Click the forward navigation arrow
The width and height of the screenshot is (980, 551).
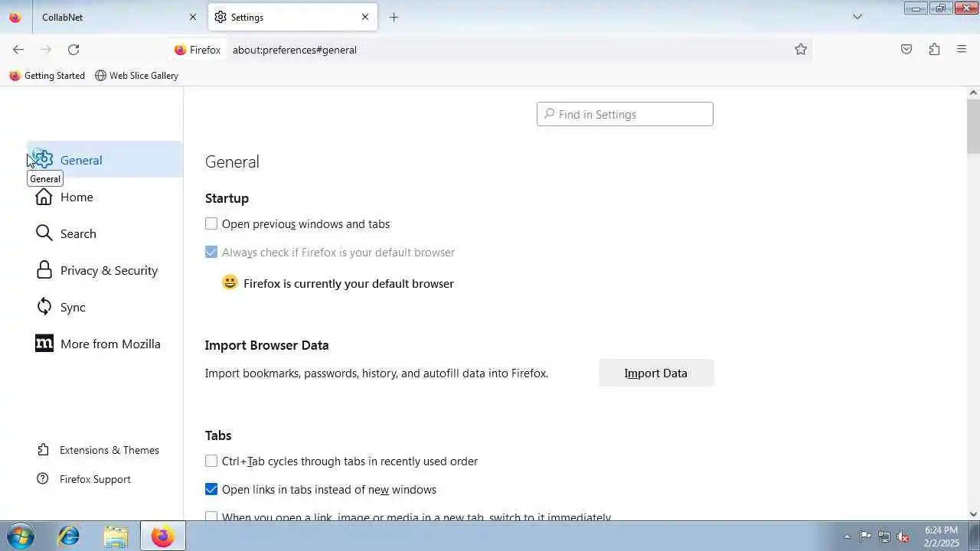pos(46,50)
